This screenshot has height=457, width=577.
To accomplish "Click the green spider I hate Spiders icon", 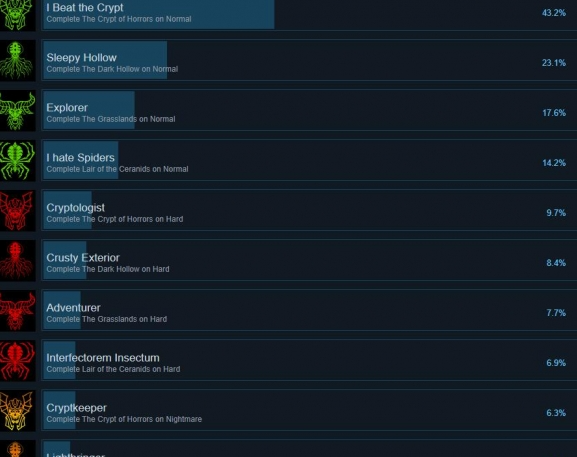I will click(17, 160).
